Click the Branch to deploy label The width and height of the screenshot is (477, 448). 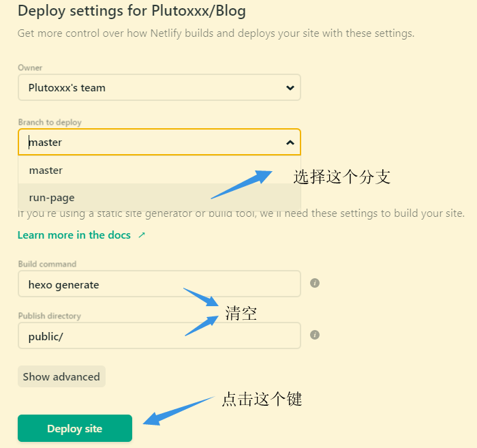(x=50, y=123)
